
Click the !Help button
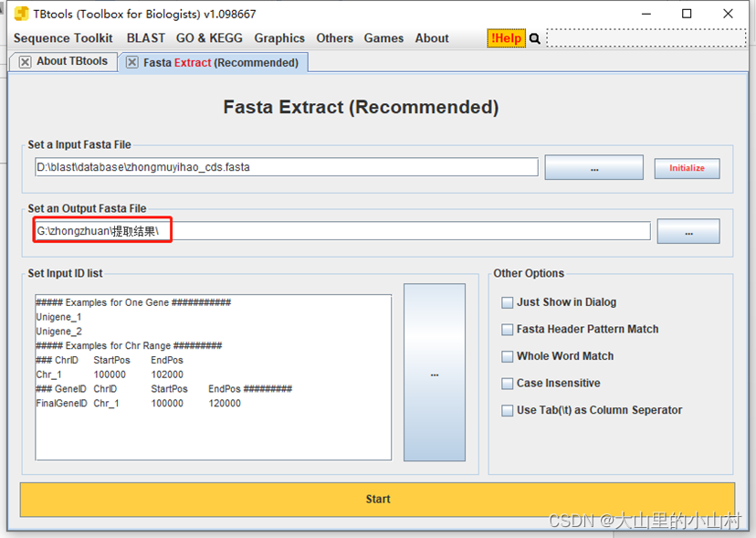[506, 38]
